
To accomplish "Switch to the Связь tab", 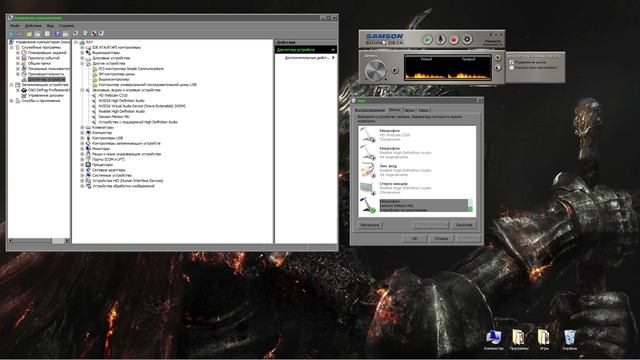I will [x=423, y=110].
